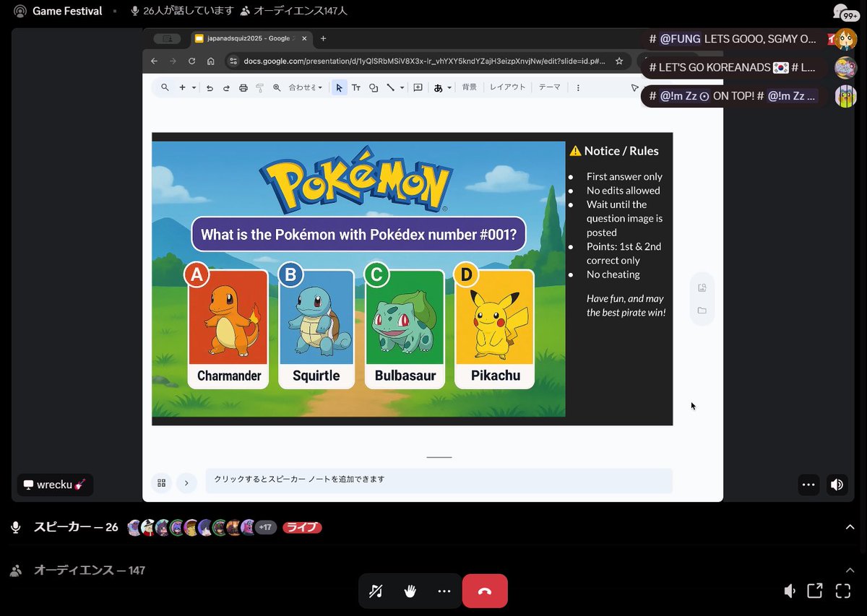Open new slide layout dropdown arrow
Image resolution: width=867 pixels, height=616 pixels.
point(194,87)
